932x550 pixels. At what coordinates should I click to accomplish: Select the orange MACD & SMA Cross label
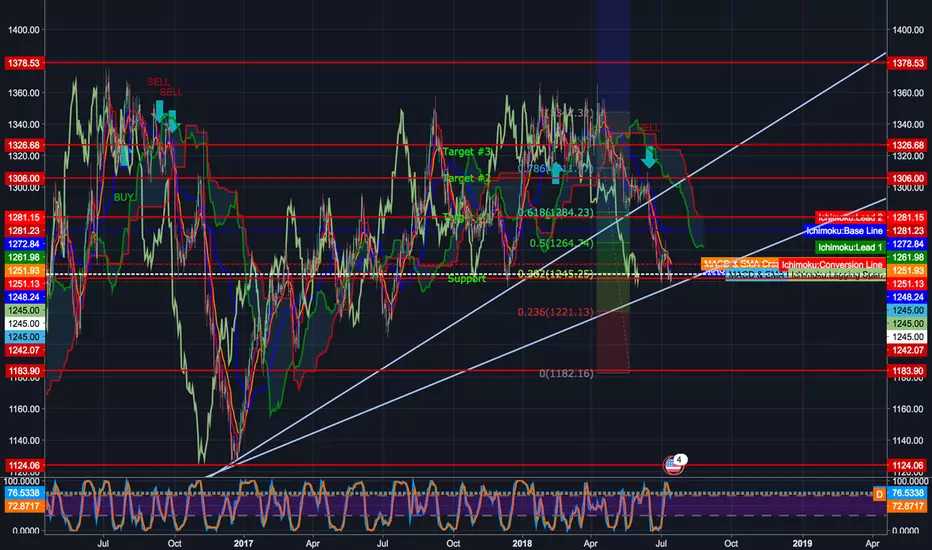pyautogui.click(x=740, y=263)
